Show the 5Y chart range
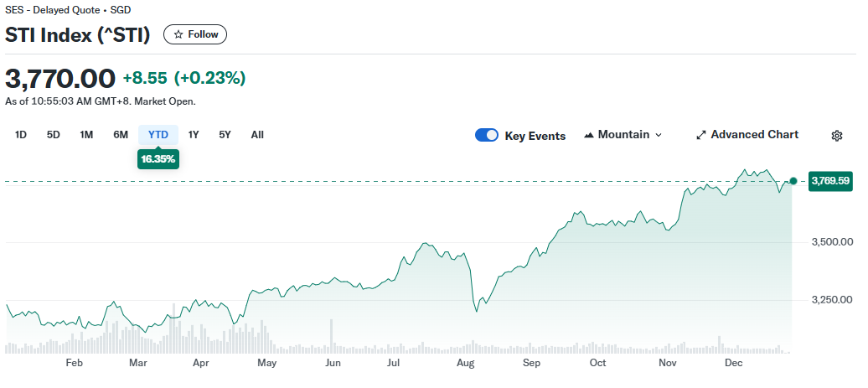 tap(225, 135)
